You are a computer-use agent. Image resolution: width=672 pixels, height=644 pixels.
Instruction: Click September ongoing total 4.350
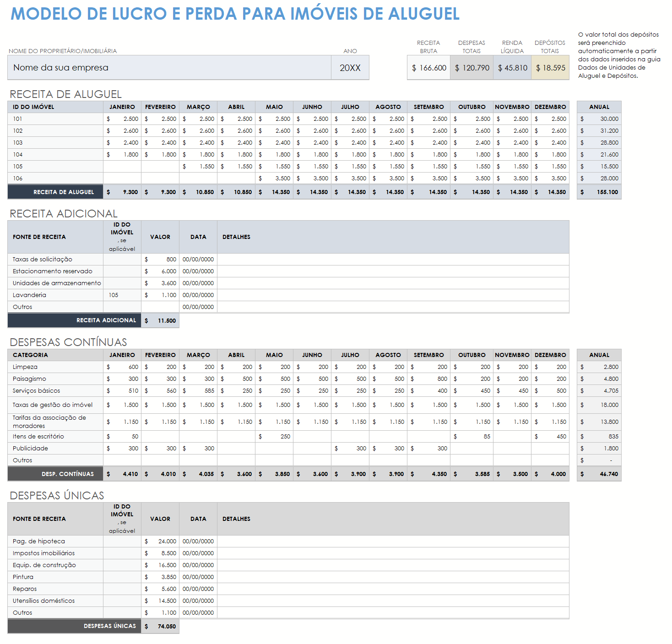[428, 474]
